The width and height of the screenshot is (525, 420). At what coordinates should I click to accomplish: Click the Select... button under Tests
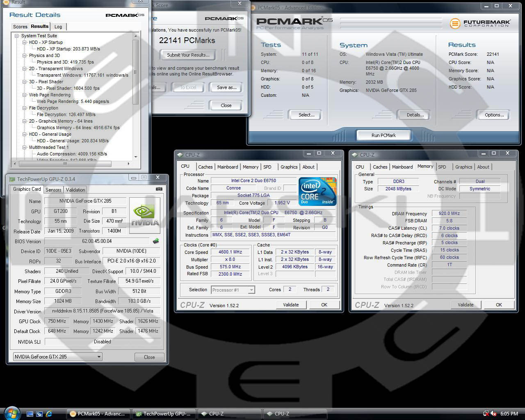click(306, 115)
